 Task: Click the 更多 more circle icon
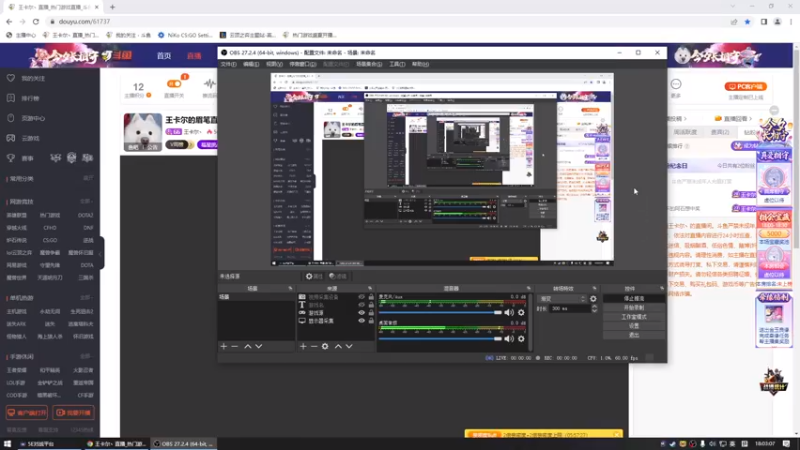pyautogui.click(x=676, y=84)
